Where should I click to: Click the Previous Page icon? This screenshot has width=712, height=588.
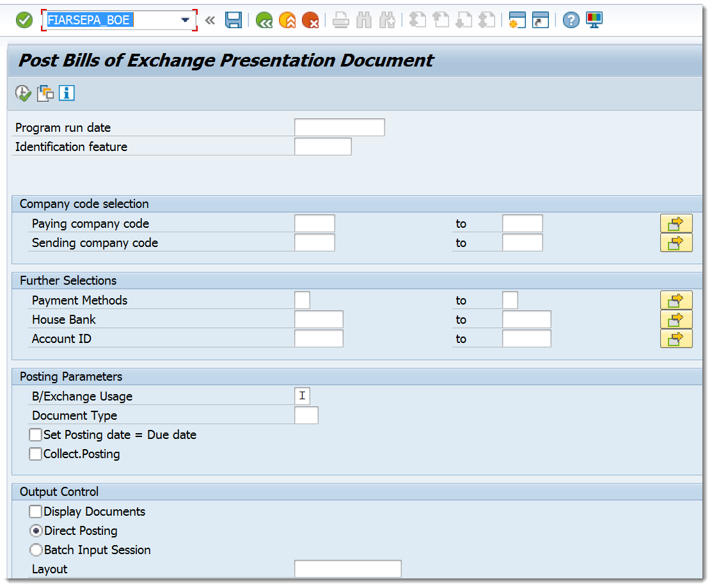[x=441, y=20]
